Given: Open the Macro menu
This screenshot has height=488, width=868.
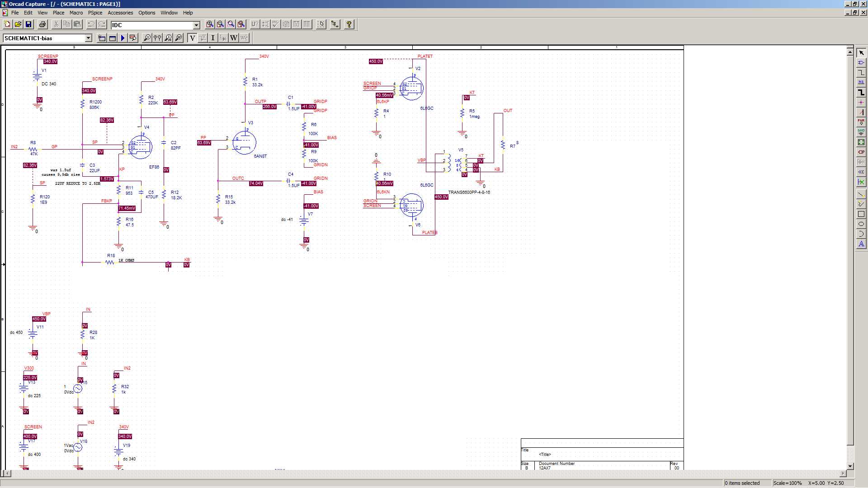Looking at the screenshot, I should point(76,13).
